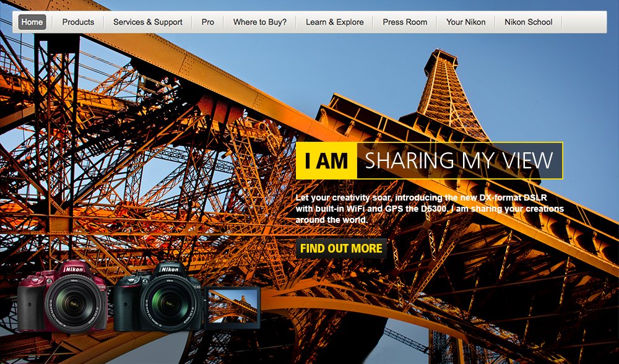Image resolution: width=619 pixels, height=364 pixels.
Task: Click the yellow I AM badge
Action: point(326,161)
